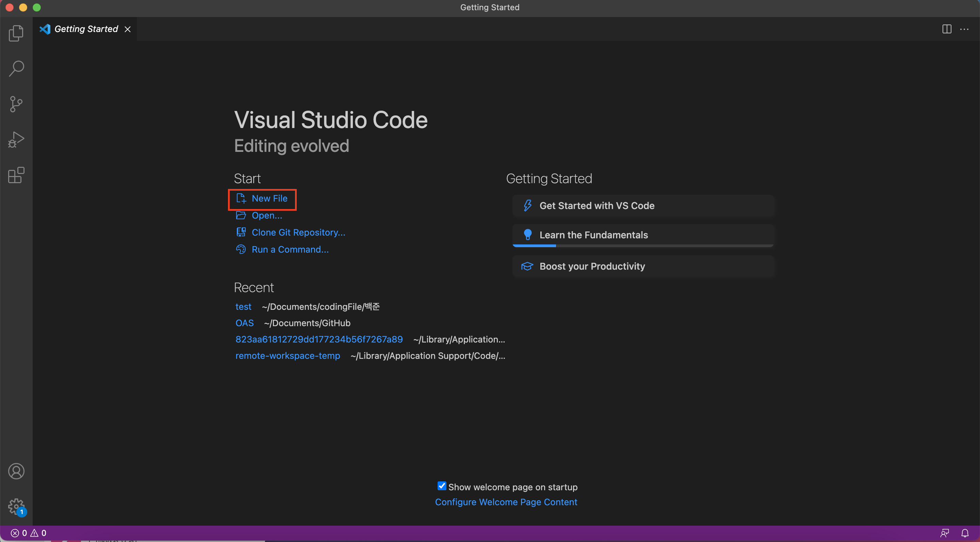Viewport: 980px width, 542px height.
Task: Open the Extensions view icon
Action: click(16, 175)
